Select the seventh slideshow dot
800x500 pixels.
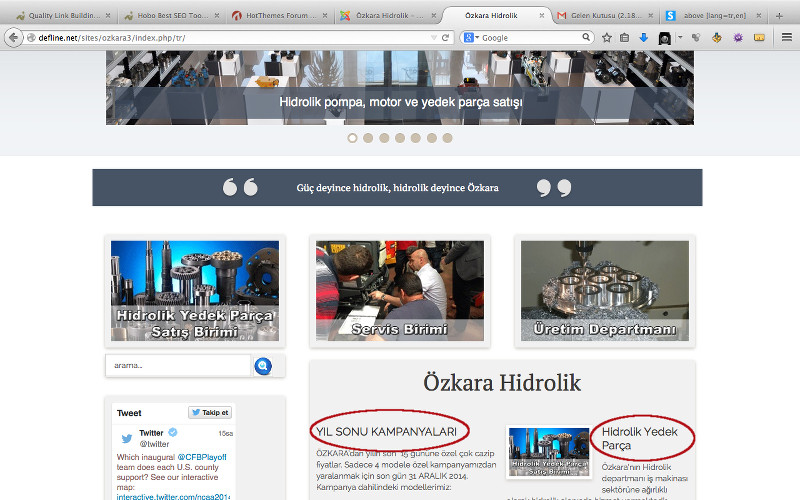click(x=447, y=138)
